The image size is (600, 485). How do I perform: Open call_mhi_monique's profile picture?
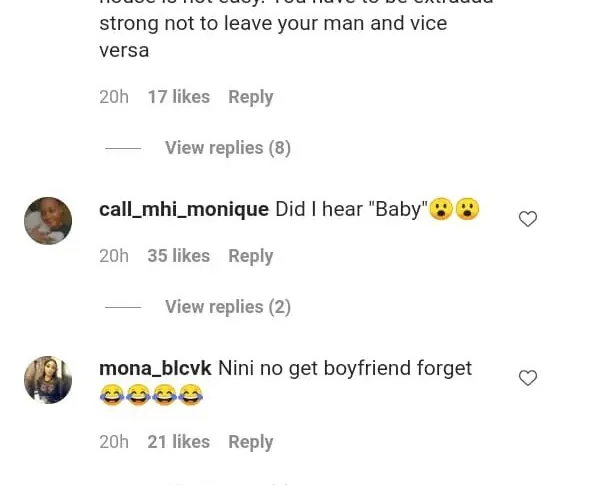(x=48, y=221)
